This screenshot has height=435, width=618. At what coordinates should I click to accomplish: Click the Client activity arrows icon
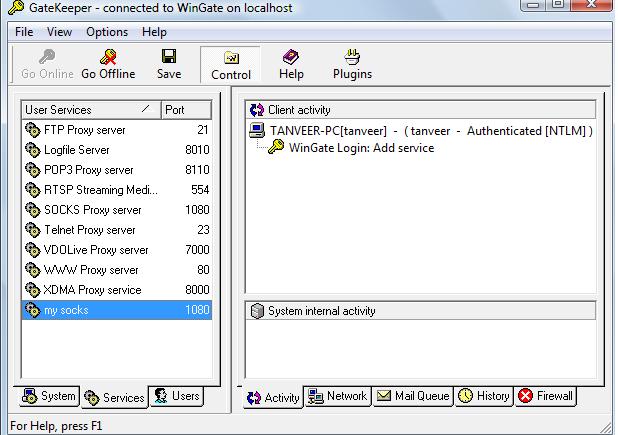[x=257, y=110]
